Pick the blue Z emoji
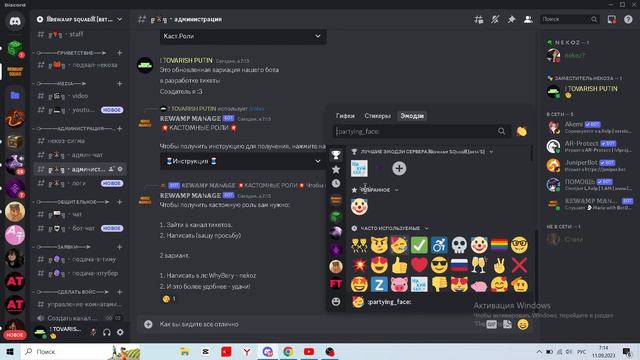 pyautogui.click(x=379, y=284)
